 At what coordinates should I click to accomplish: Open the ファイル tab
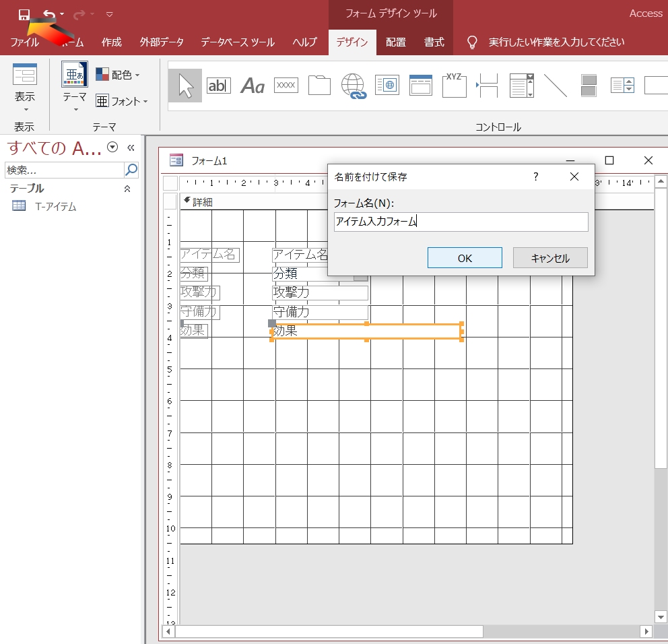click(24, 42)
